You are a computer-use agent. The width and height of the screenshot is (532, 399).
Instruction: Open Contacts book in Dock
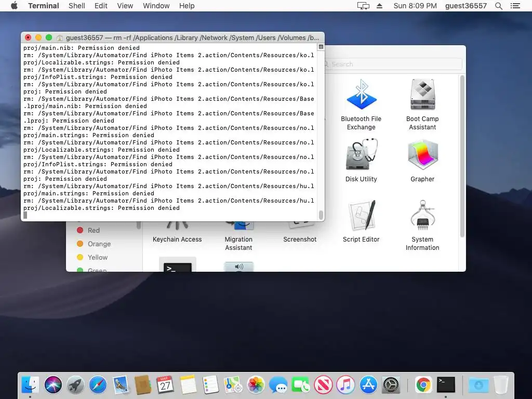(143, 385)
